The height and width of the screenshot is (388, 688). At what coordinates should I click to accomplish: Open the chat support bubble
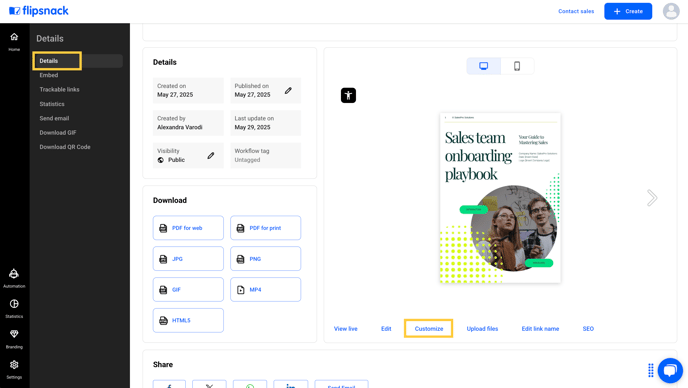pos(670,370)
